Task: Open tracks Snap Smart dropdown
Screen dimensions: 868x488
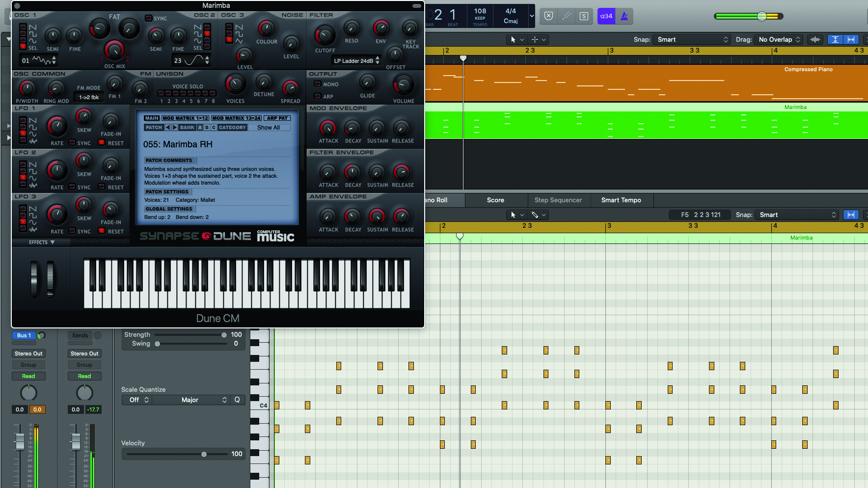Action: click(692, 39)
